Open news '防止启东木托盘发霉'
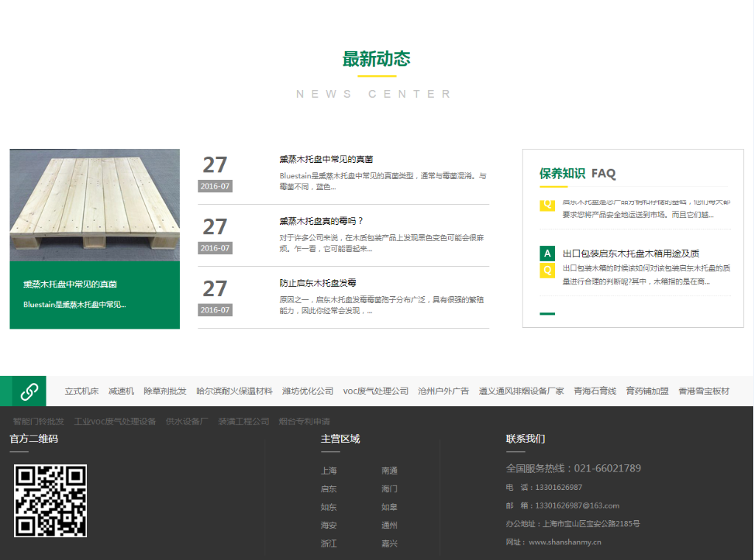The image size is (754, 560). 318,283
